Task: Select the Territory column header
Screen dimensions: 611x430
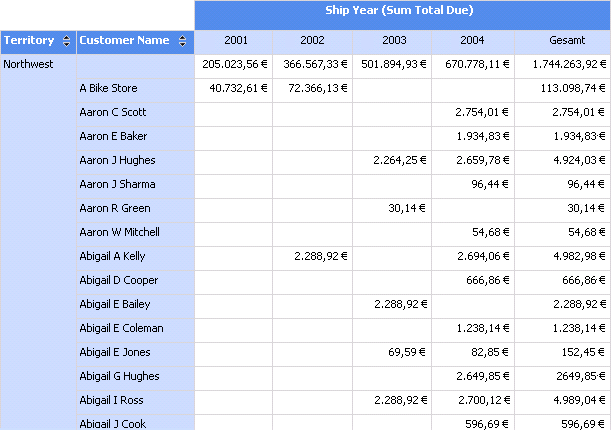Action: point(29,41)
